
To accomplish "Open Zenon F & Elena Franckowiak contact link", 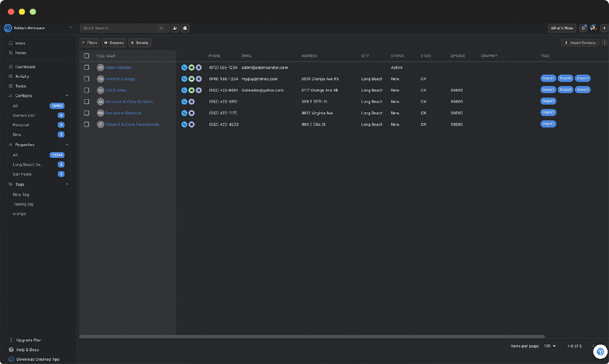I will point(132,124).
